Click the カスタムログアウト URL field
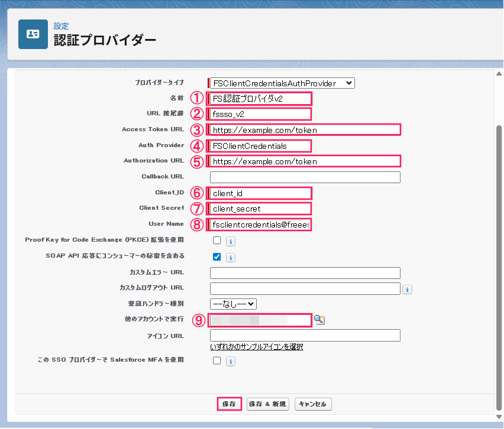The width and height of the screenshot is (504, 429). 305,289
